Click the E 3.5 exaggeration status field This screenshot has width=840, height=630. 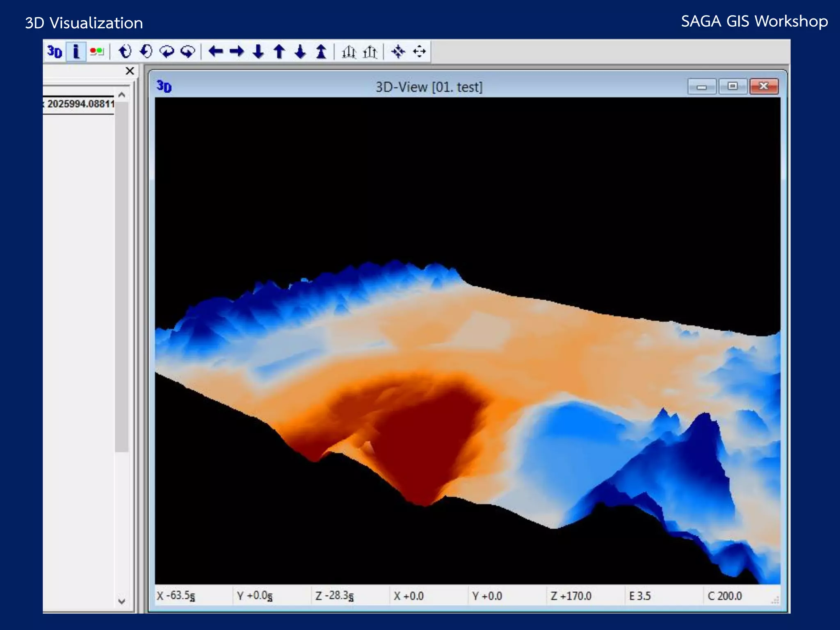coord(664,596)
